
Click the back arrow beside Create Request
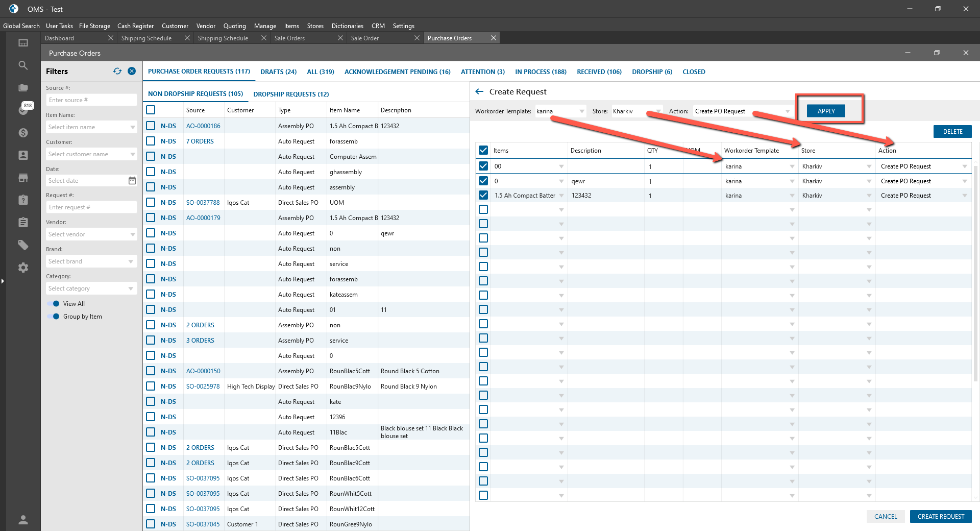479,92
